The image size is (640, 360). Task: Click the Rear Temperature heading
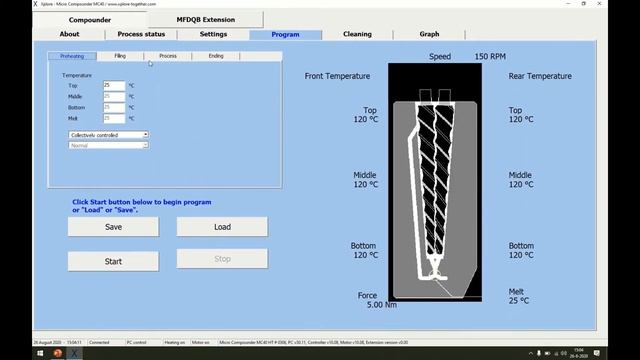tap(540, 76)
